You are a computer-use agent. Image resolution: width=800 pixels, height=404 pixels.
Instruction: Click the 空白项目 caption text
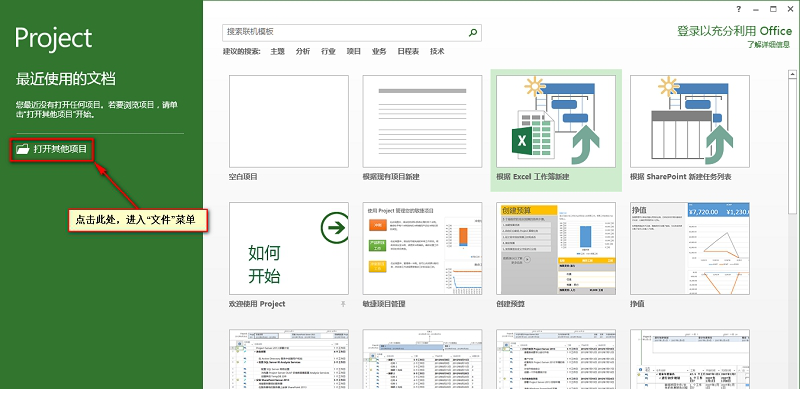click(243, 177)
